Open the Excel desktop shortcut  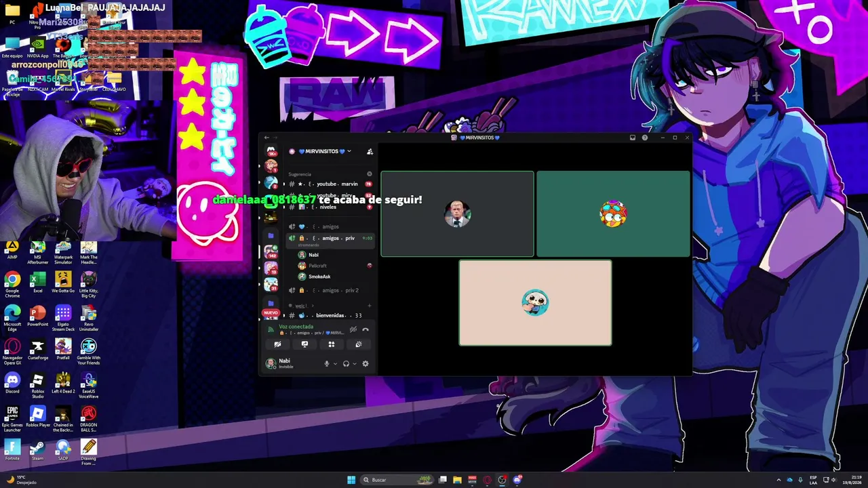[x=38, y=282]
